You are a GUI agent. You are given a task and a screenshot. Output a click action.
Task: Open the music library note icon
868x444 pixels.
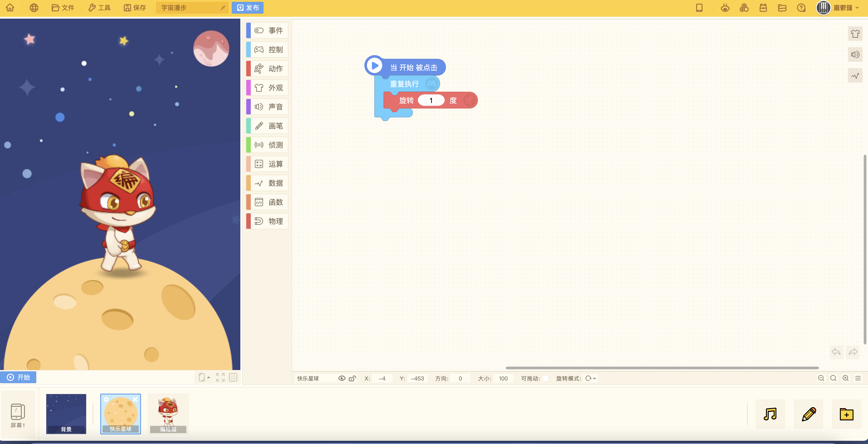[x=770, y=414]
